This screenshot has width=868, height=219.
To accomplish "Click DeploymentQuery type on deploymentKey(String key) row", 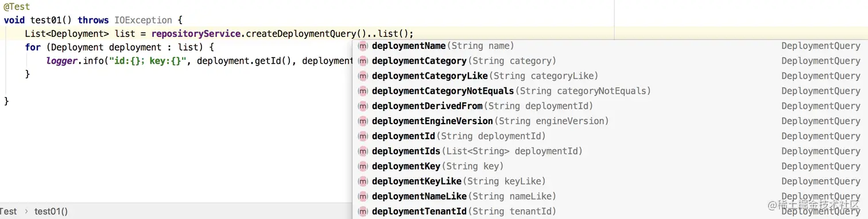I will (x=821, y=166).
